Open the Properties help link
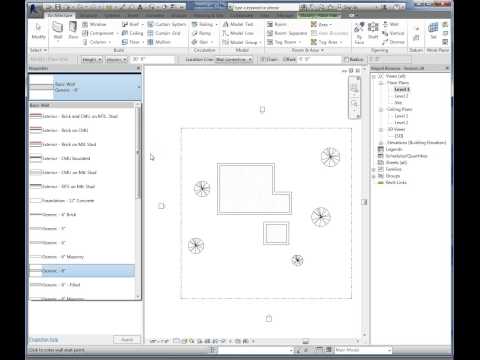The image size is (480, 360). coord(43,340)
